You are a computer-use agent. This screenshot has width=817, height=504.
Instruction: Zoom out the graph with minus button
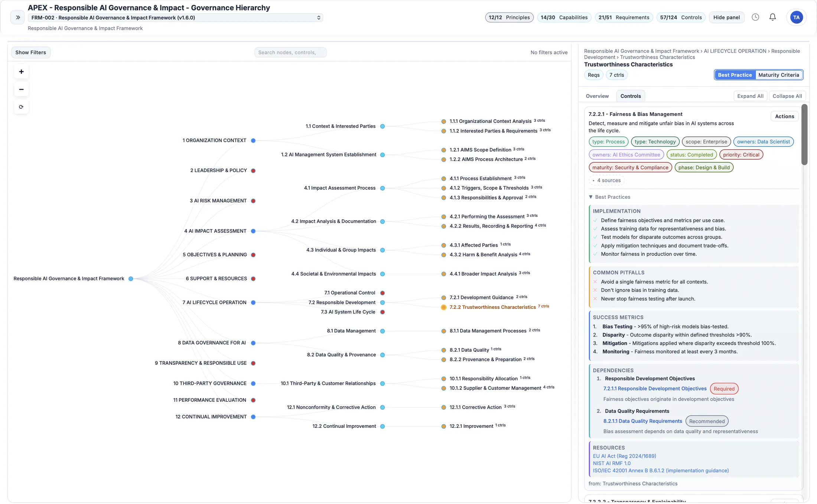[21, 89]
